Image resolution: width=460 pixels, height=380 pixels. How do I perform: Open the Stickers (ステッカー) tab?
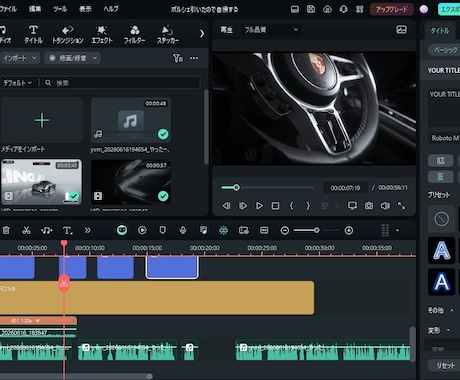(168, 35)
